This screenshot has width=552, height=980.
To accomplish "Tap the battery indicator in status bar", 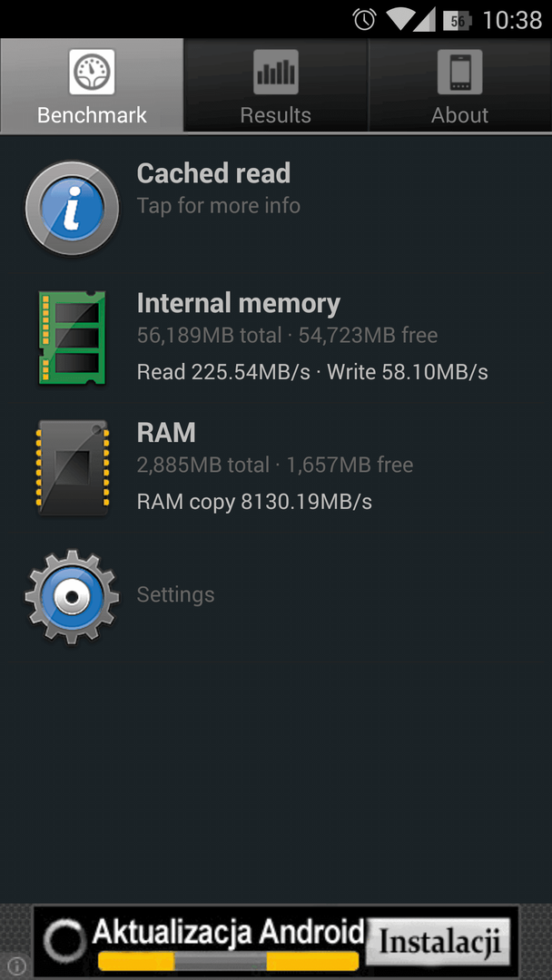I will point(458,21).
